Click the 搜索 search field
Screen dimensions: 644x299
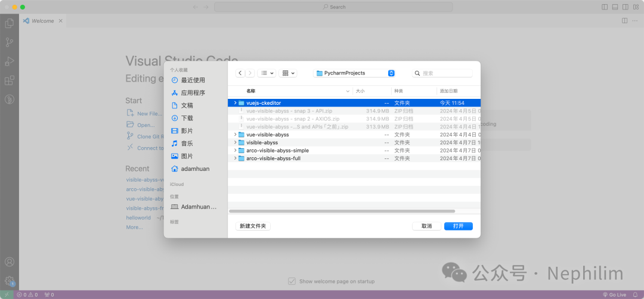(x=442, y=73)
